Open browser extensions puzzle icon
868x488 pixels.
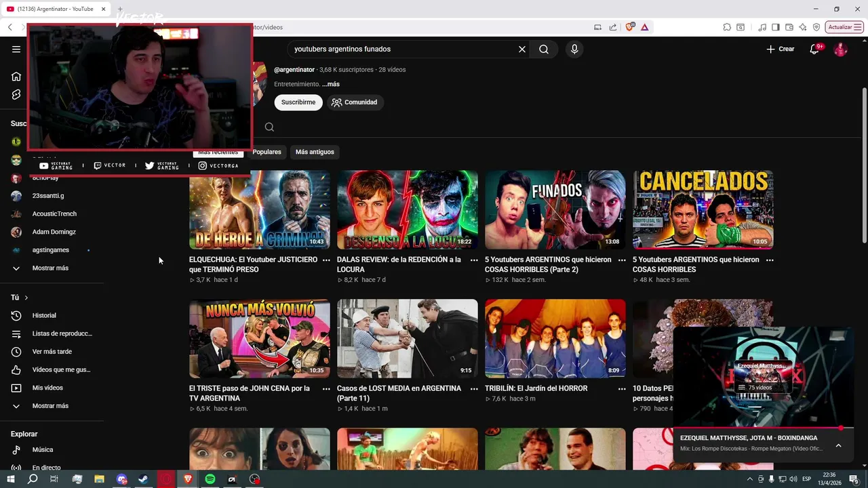[727, 27]
